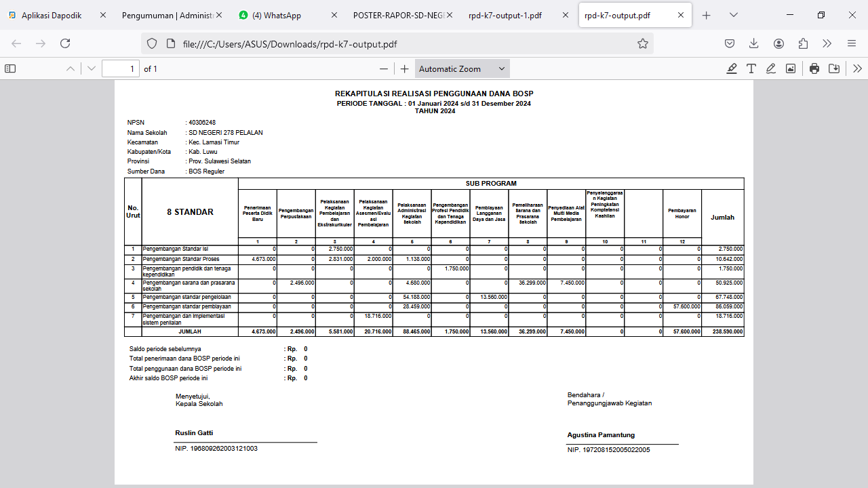Print the PDF document

(814, 68)
